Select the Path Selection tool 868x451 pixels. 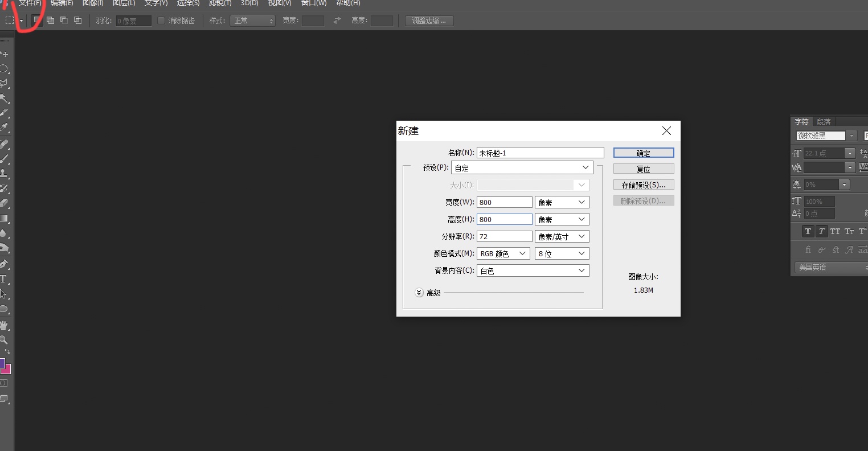click(3, 294)
